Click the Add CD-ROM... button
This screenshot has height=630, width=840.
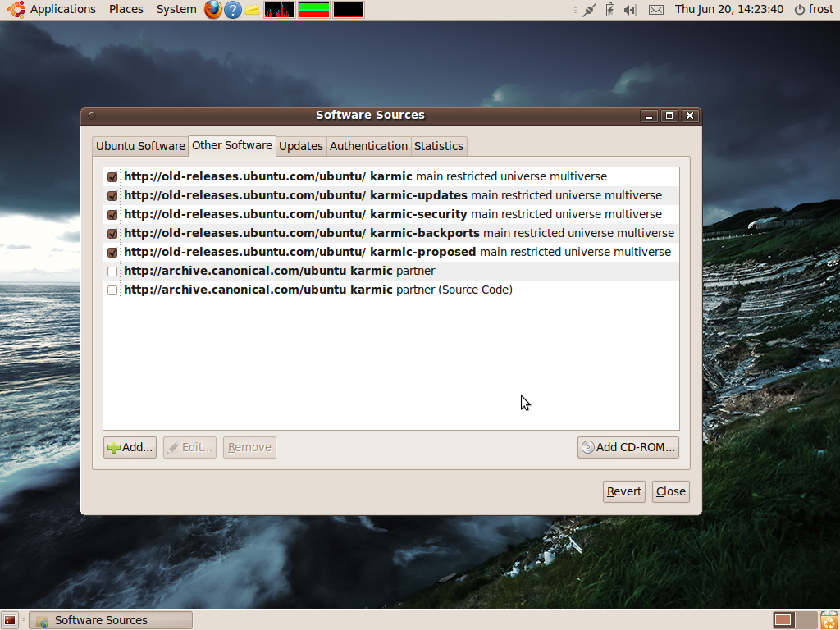628,447
